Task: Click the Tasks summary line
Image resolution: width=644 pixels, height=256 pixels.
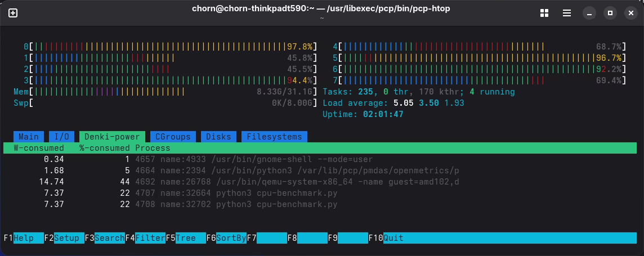Action: (x=418, y=92)
